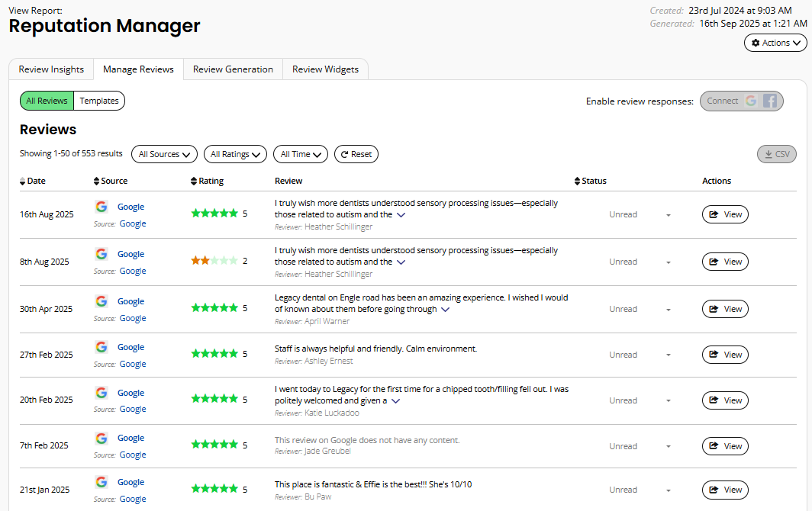View Bu Paw's review
Viewport: 812px width, 511px height.
coord(725,490)
